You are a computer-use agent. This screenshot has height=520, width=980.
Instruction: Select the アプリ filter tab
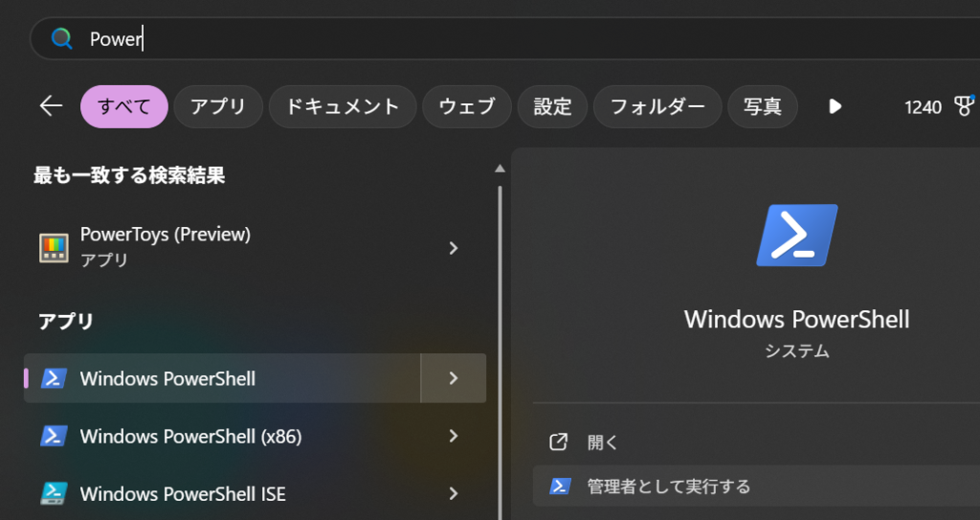point(218,106)
